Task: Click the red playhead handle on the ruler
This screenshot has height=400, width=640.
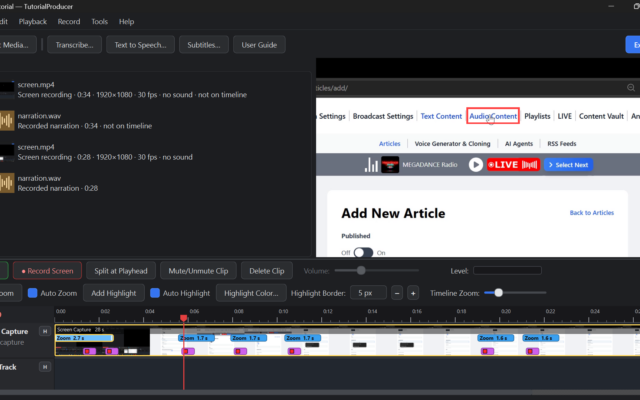Action: (x=184, y=318)
